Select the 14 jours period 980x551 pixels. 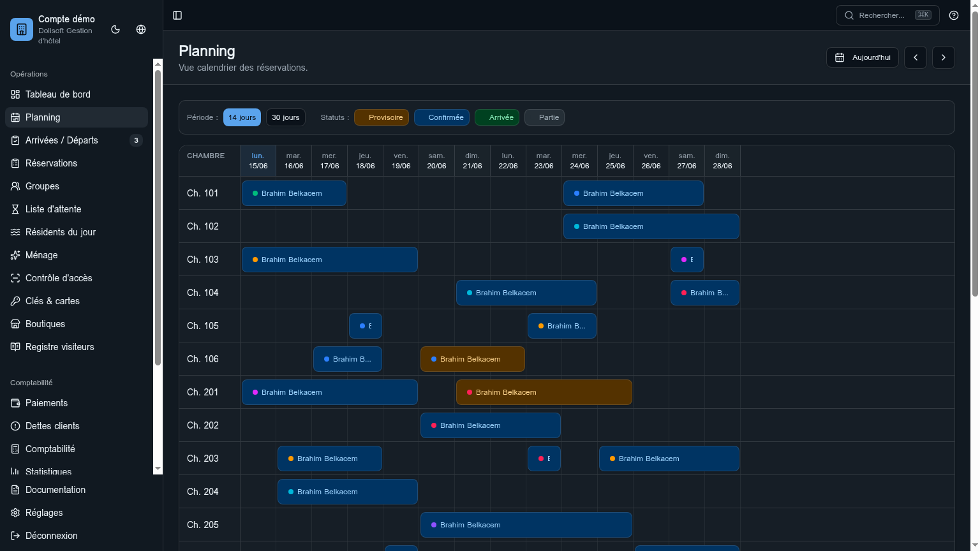242,117
